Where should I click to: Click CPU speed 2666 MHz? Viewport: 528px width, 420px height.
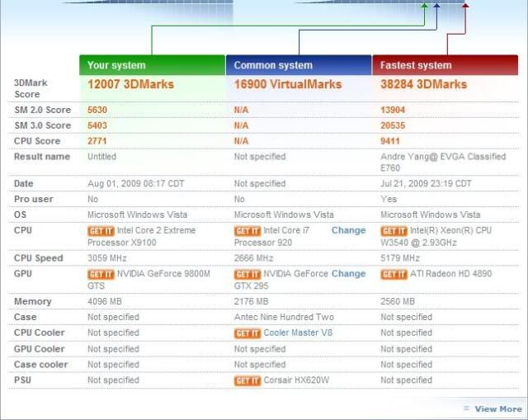tap(253, 258)
